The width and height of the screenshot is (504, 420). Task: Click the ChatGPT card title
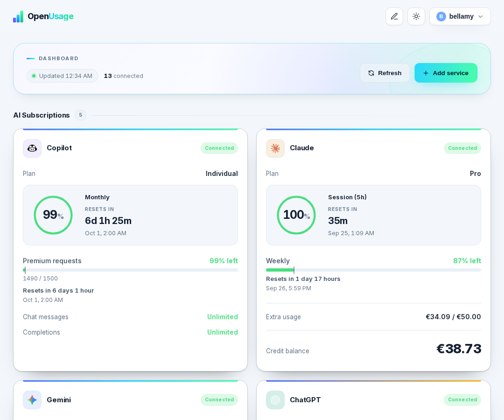[305, 400]
